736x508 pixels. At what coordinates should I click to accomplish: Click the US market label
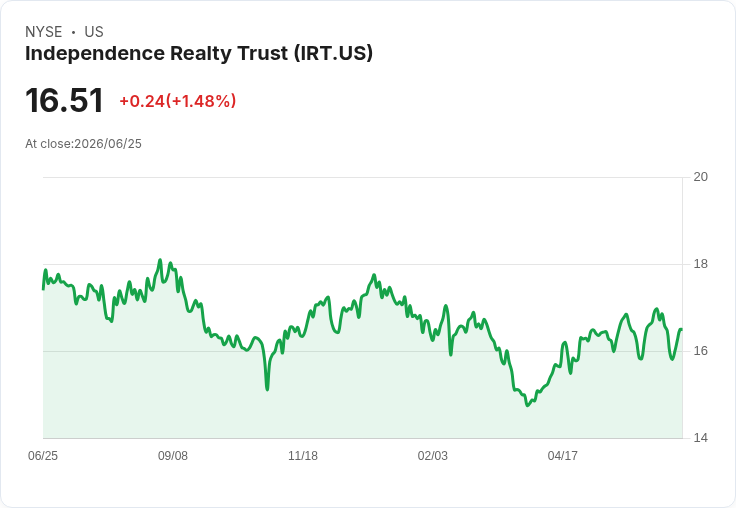[94, 32]
